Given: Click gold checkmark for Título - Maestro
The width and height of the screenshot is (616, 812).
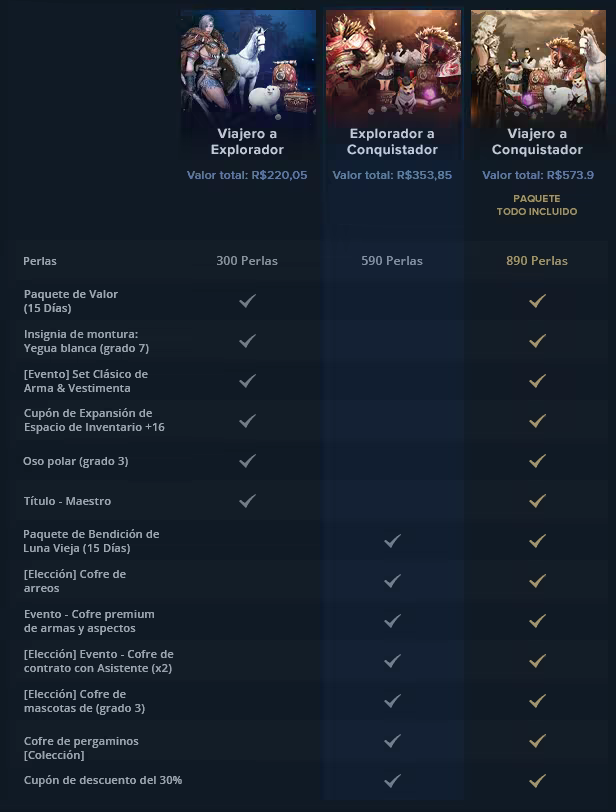Looking at the screenshot, I should [x=537, y=501].
